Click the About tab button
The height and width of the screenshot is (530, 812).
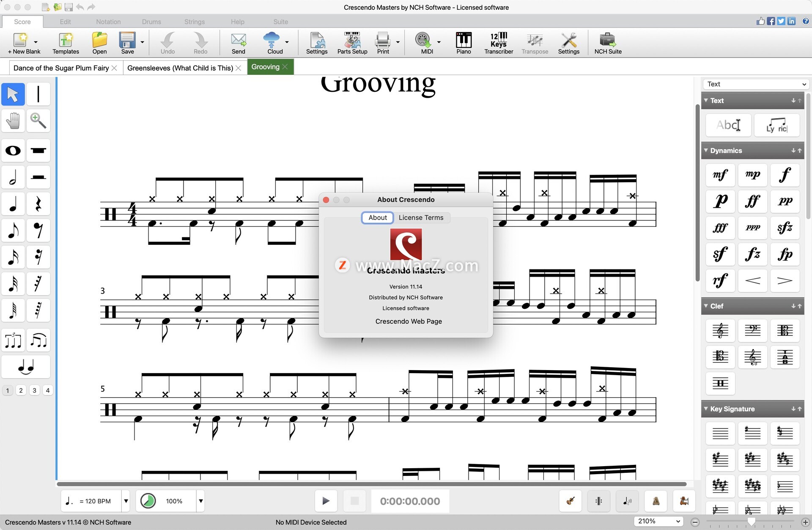(378, 217)
